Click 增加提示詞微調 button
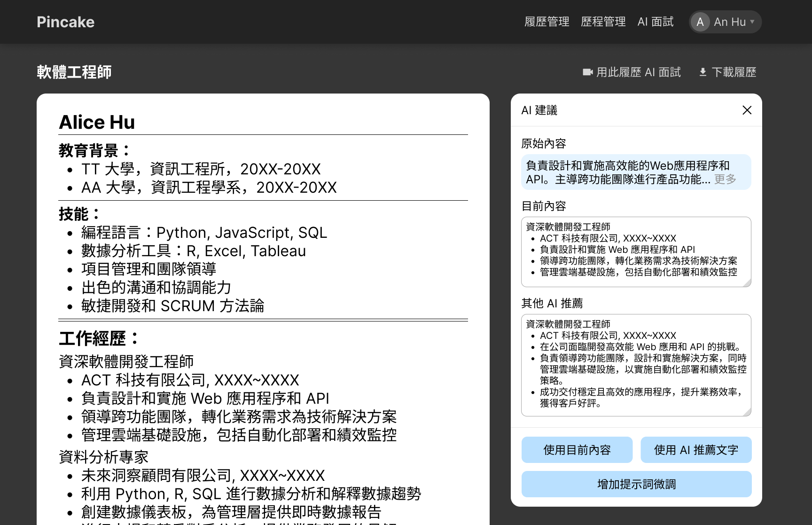Screen dimensions: 812x525 (636, 484)
